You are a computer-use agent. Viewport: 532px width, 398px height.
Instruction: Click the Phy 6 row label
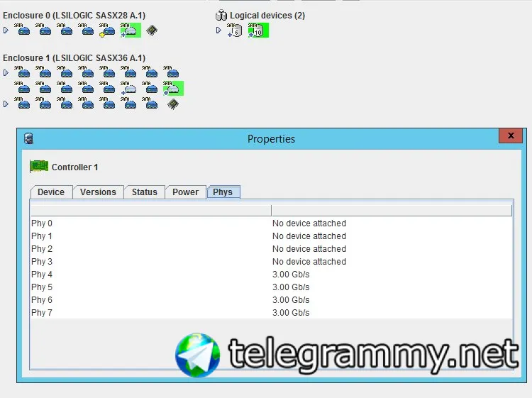pos(42,300)
